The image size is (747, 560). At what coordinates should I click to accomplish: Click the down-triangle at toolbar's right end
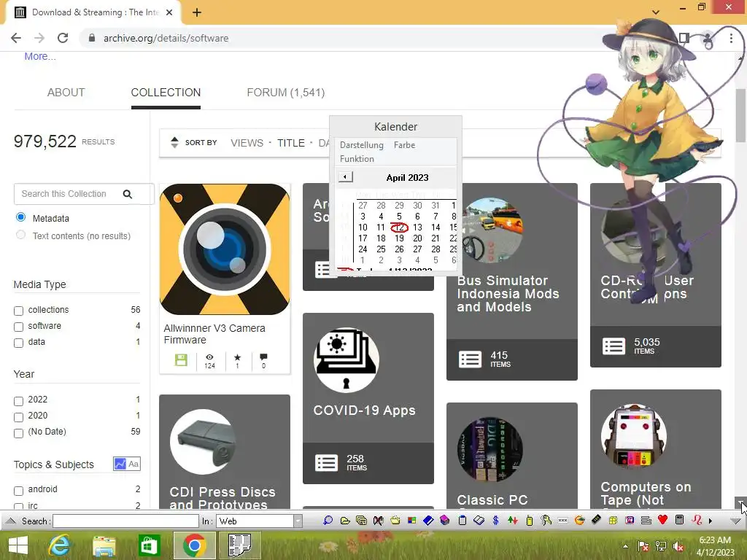click(735, 521)
